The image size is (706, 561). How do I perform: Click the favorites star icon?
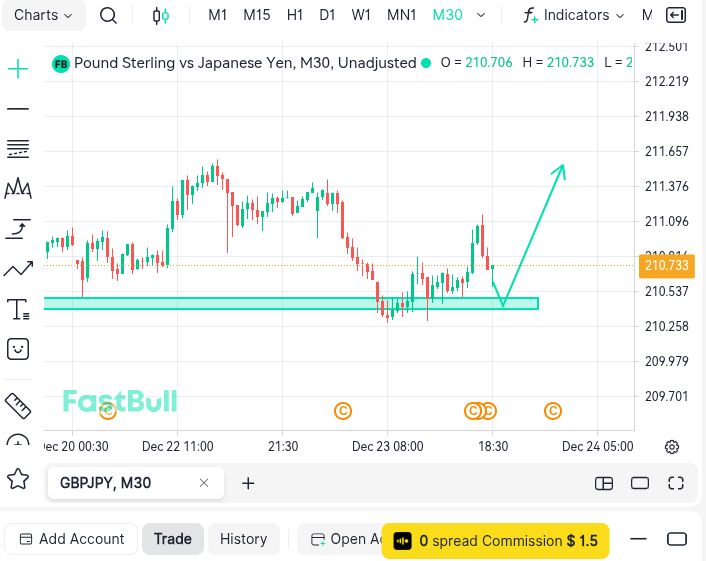[x=18, y=479]
